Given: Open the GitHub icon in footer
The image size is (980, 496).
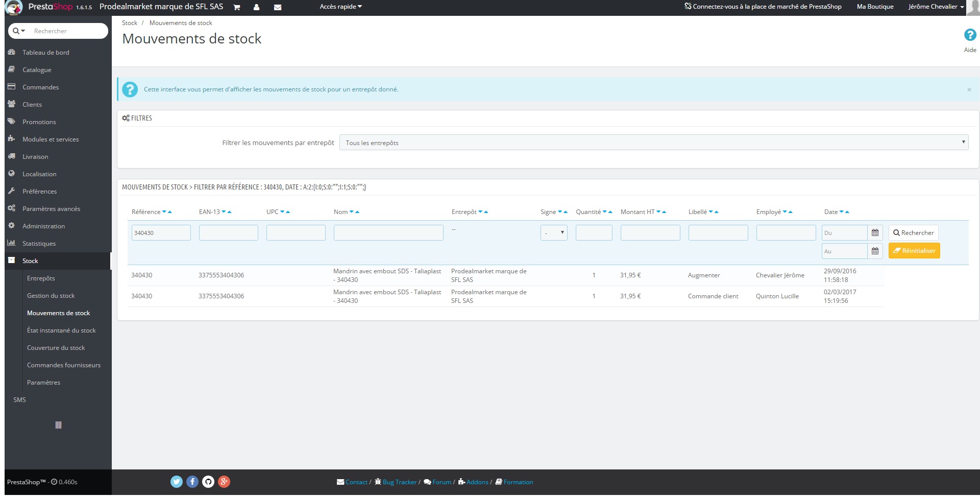Looking at the screenshot, I should (208, 482).
